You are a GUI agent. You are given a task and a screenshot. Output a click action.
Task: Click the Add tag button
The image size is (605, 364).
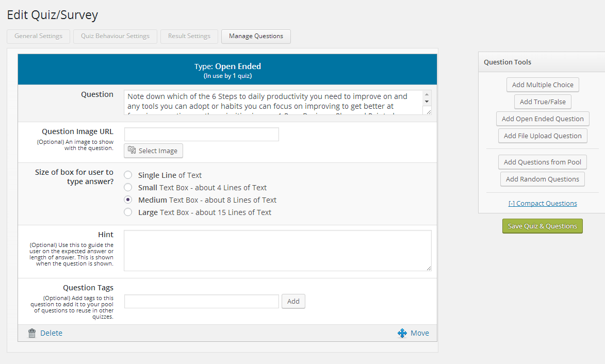(293, 301)
